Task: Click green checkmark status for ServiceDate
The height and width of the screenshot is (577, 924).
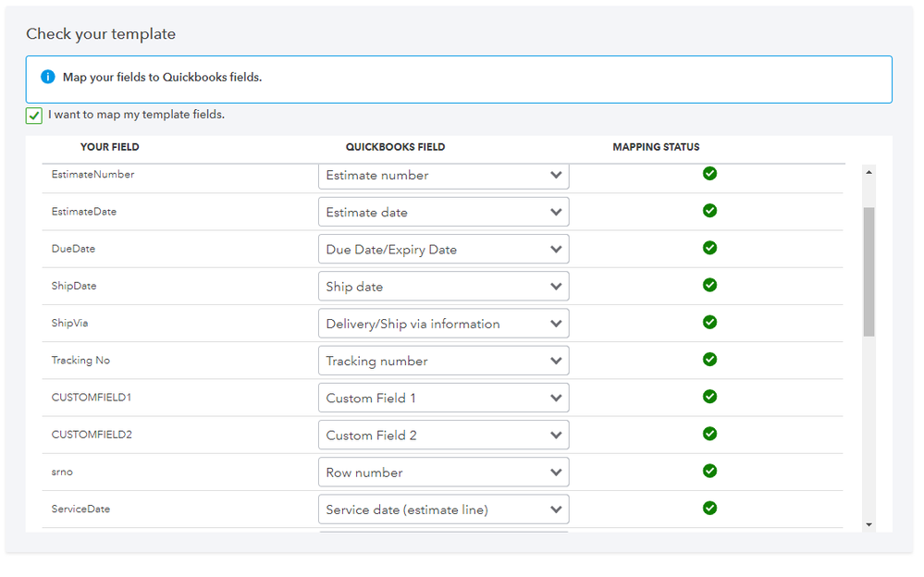Action: 709,508
